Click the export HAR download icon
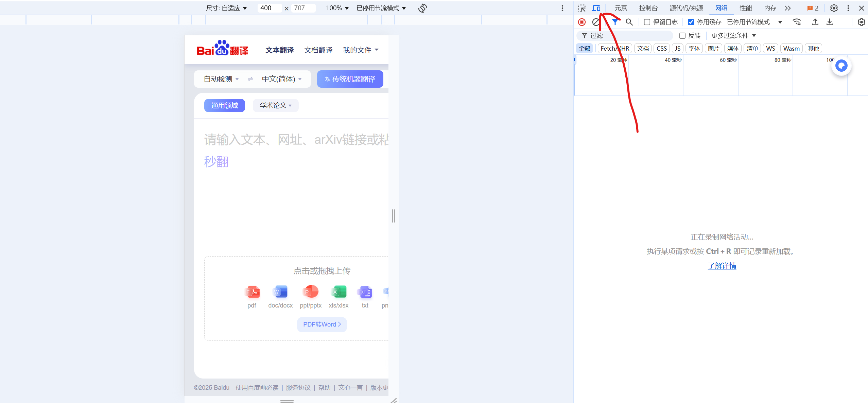Screen dimensions: 868x403 point(830,22)
